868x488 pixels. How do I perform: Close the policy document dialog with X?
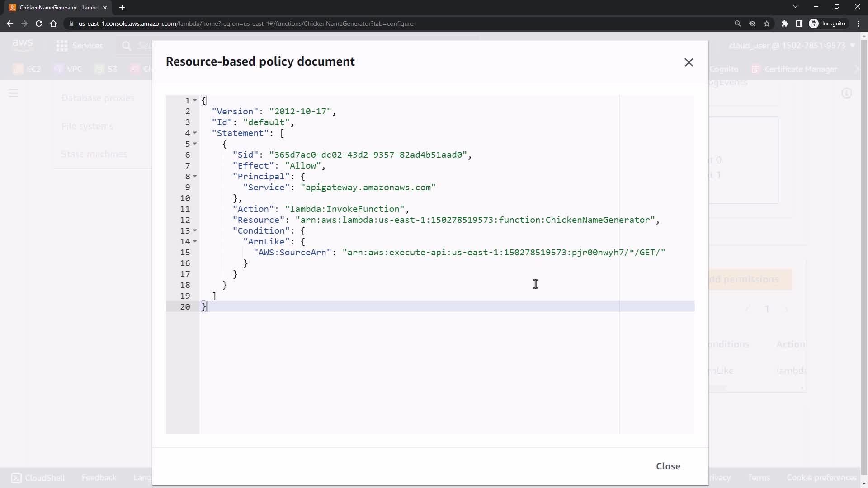689,62
